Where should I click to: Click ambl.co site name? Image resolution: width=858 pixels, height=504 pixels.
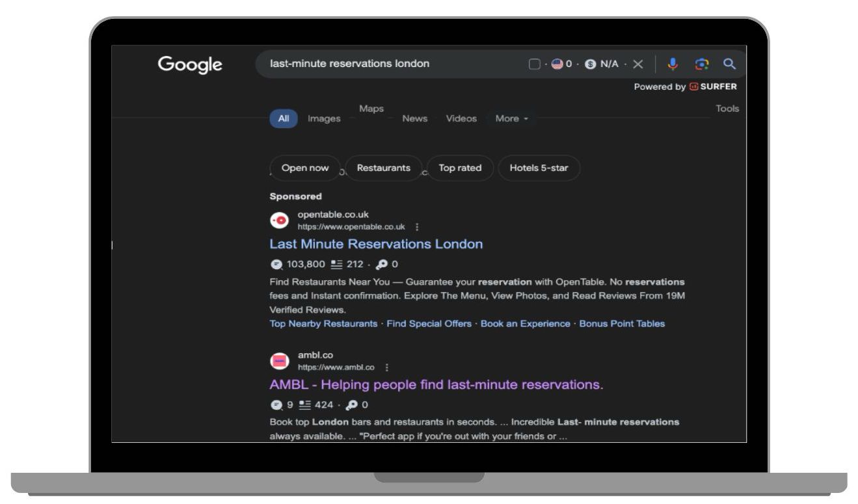coord(315,355)
